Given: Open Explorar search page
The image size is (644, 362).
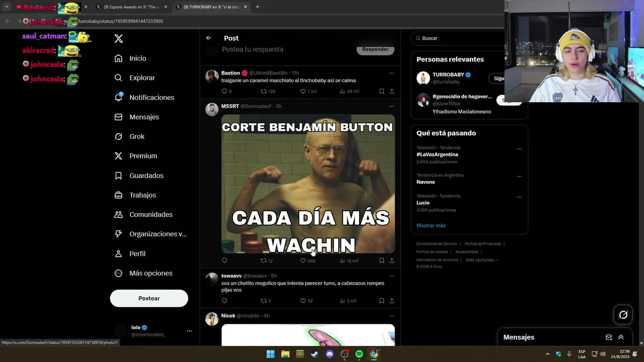Looking at the screenshot, I should 135,78.
